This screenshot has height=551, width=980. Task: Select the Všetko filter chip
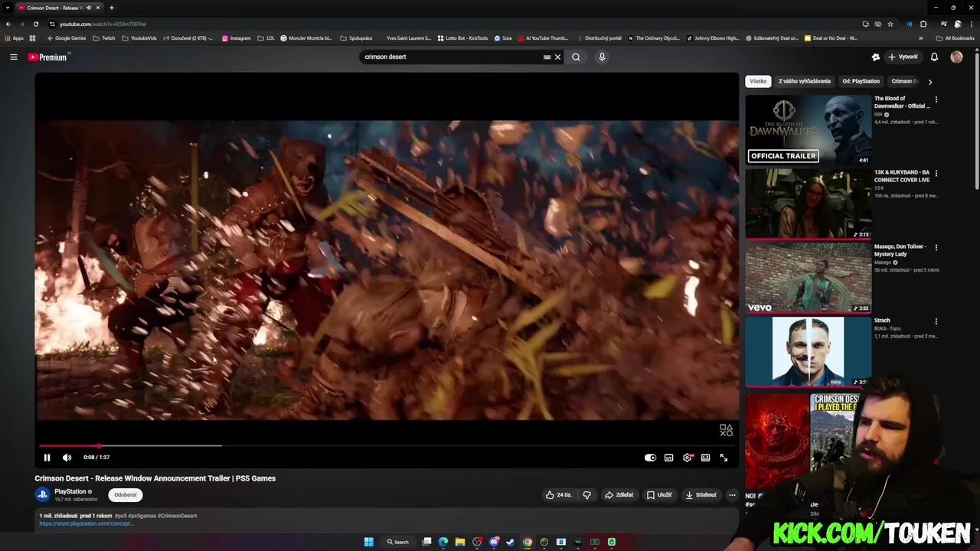[x=758, y=81]
